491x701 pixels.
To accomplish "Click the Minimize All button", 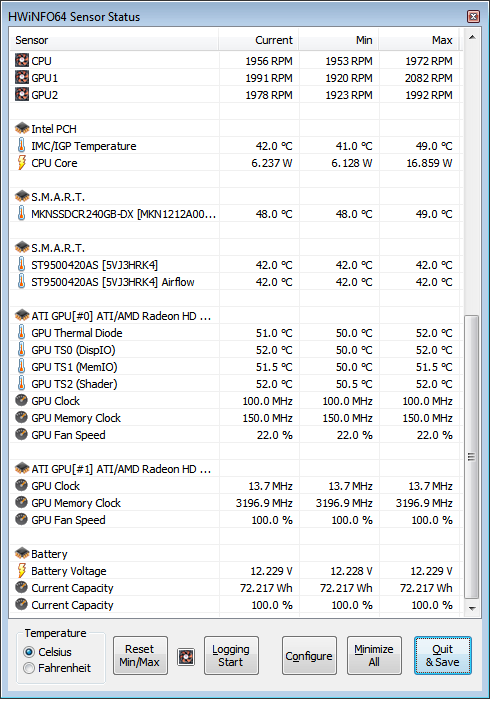I will pyautogui.click(x=374, y=655).
